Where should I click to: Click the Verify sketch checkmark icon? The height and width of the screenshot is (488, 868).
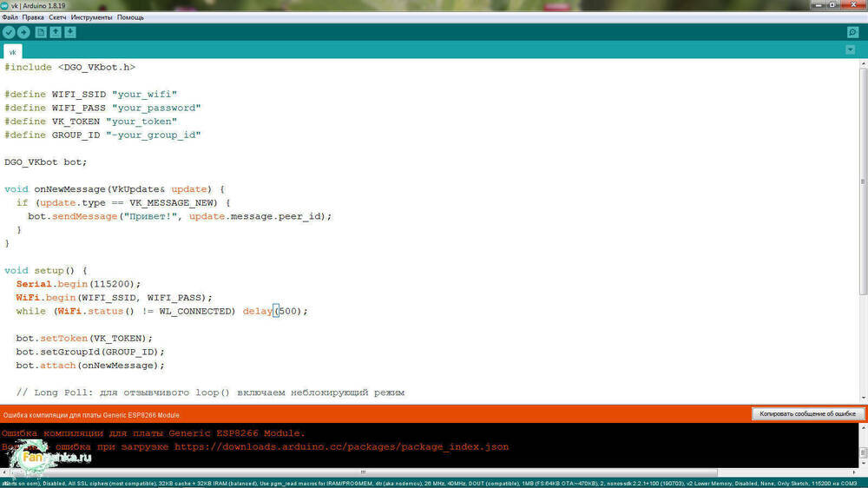[x=9, y=32]
